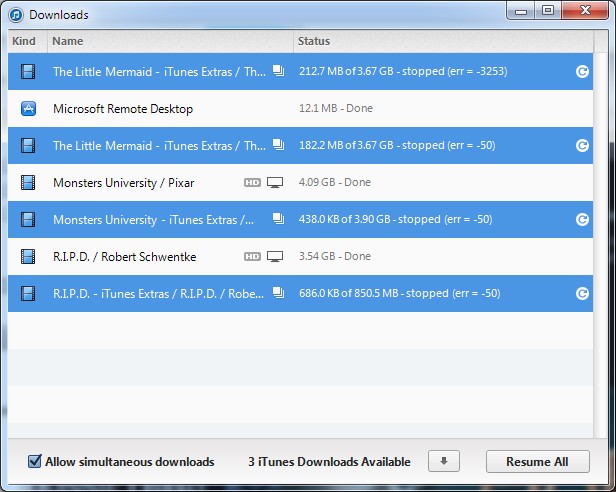Click stacked pages icon on R.I.P.D. iTunes Extras row
The height and width of the screenshot is (492, 616).
[279, 292]
